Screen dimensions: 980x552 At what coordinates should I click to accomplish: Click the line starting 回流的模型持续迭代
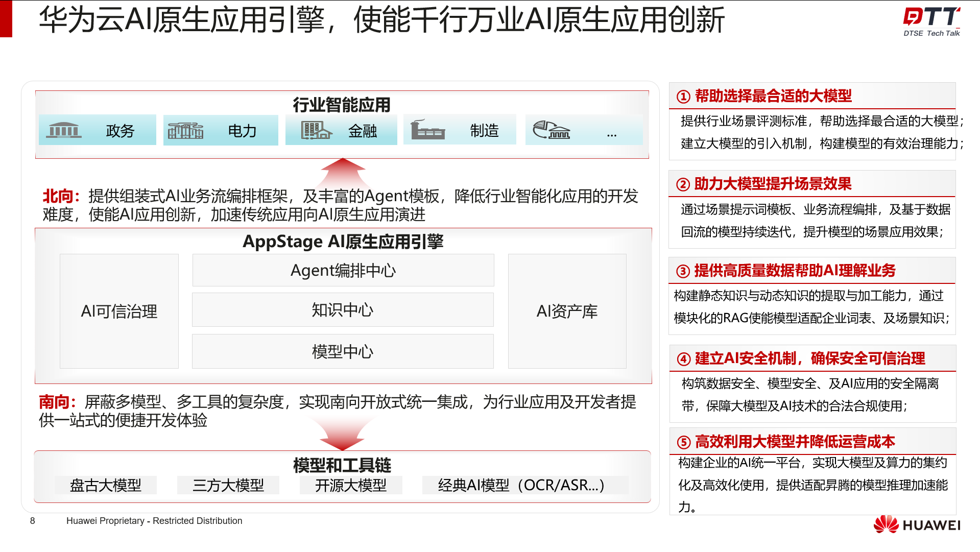pyautogui.click(x=812, y=232)
